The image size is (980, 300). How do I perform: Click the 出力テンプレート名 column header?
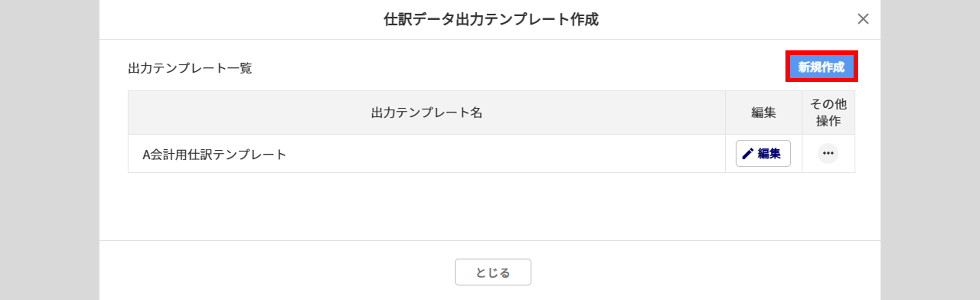tap(426, 113)
